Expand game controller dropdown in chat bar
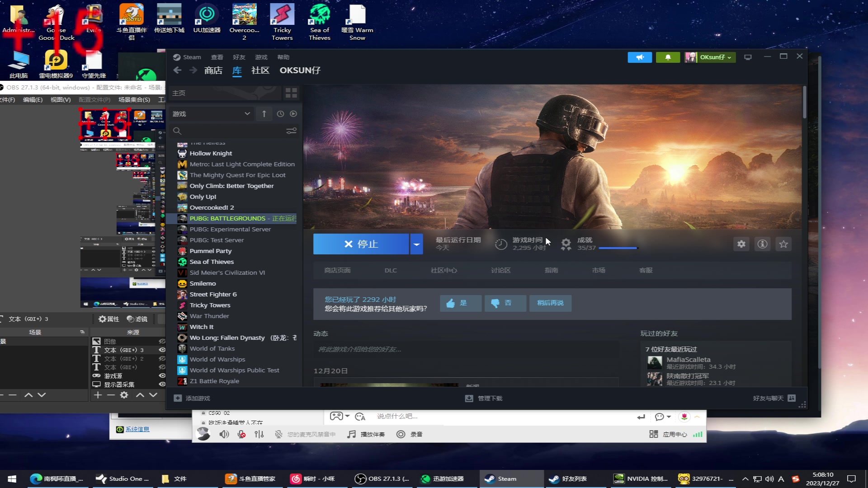Image resolution: width=868 pixels, height=488 pixels. 347,416
